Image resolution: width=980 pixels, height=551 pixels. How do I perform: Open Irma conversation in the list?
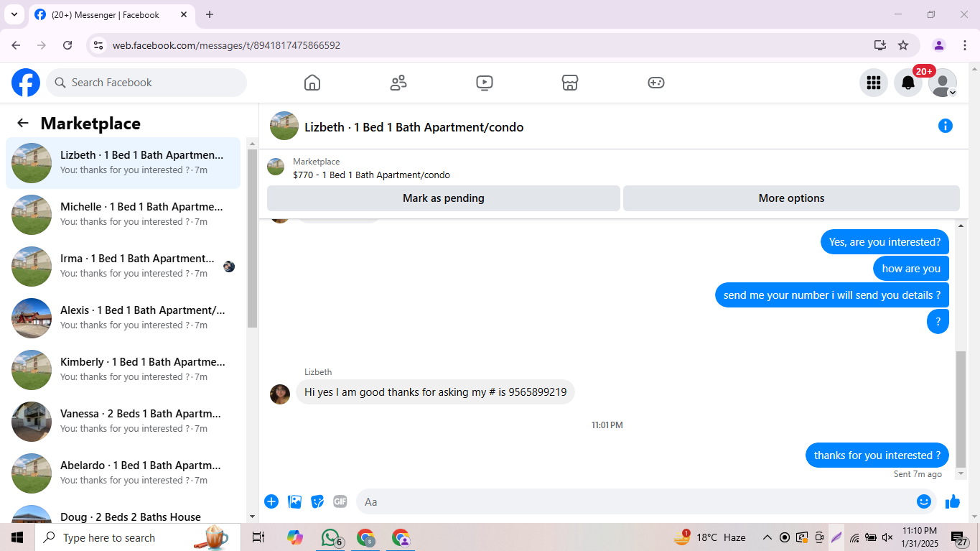pyautogui.click(x=123, y=267)
